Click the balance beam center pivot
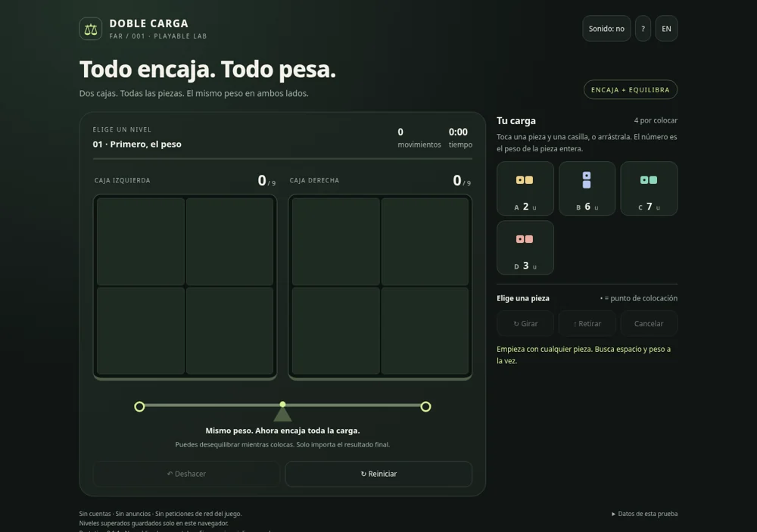The height and width of the screenshot is (532, 757). click(x=282, y=412)
